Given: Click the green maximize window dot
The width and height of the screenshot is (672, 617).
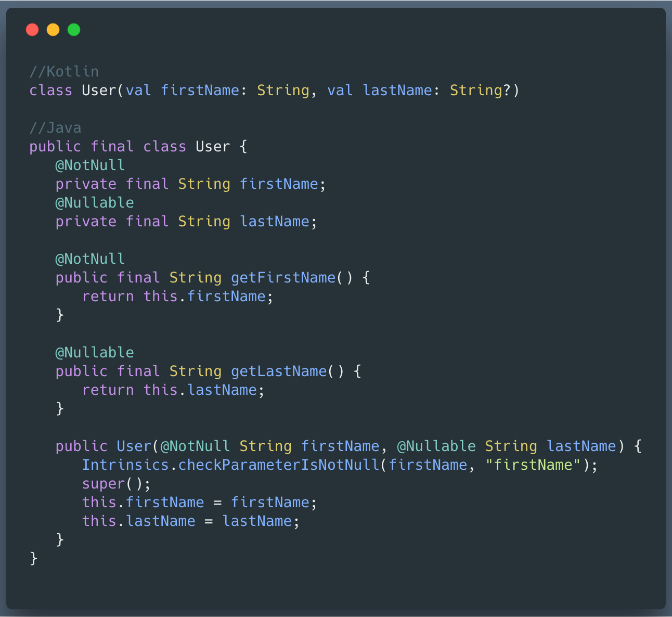Looking at the screenshot, I should pos(74,30).
